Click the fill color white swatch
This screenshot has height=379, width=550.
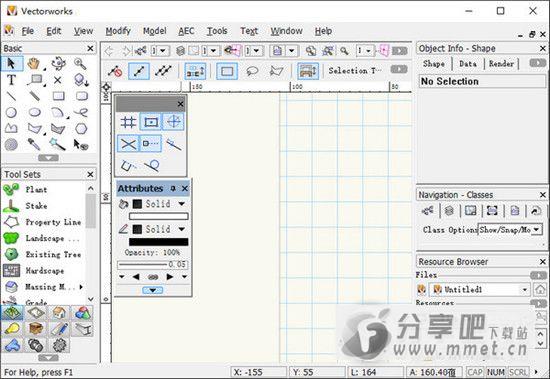(159, 216)
